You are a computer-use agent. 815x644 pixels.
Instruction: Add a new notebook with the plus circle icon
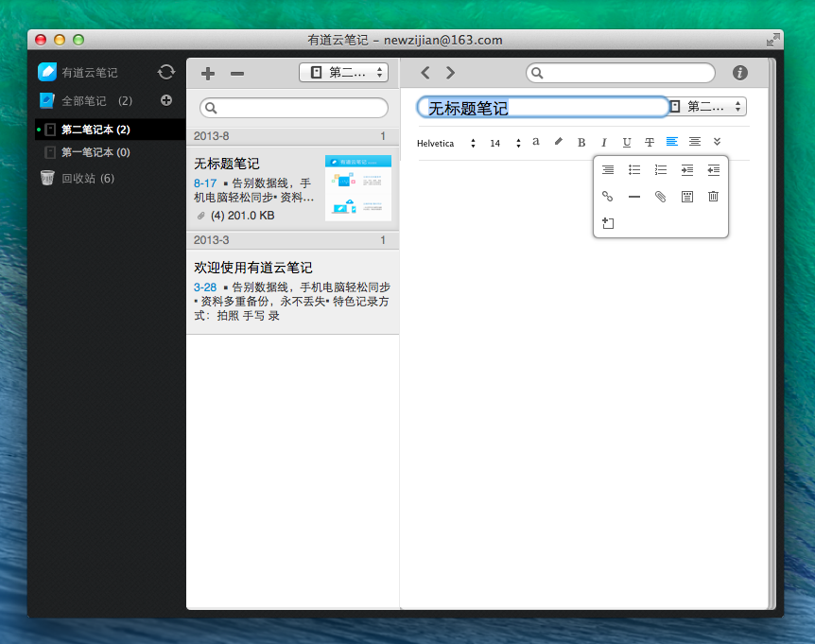click(166, 100)
